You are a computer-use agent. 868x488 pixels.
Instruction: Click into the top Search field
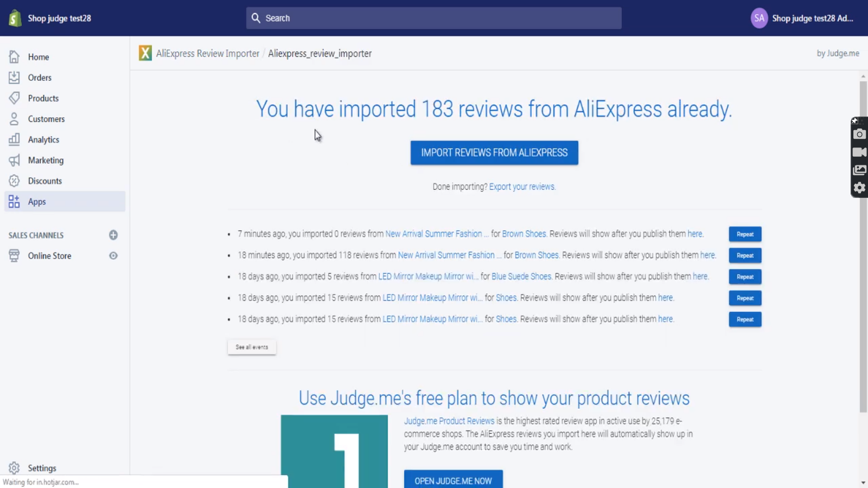[x=434, y=18]
